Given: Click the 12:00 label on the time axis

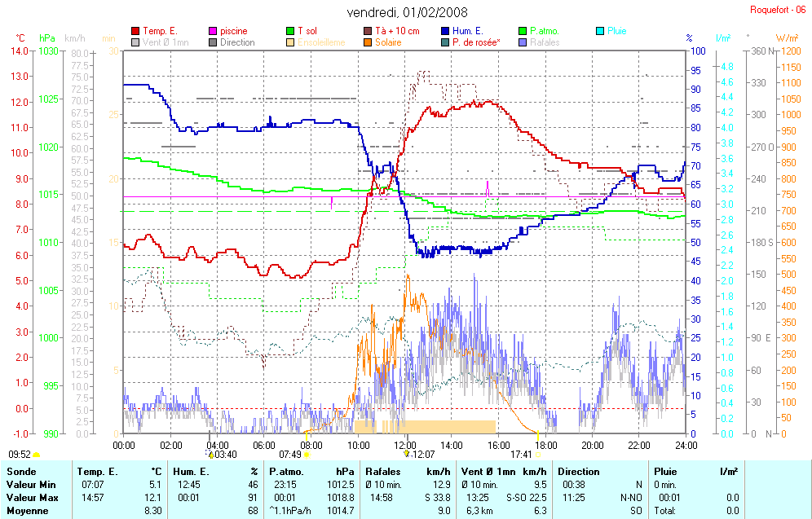Looking at the screenshot, I should click(x=405, y=445).
